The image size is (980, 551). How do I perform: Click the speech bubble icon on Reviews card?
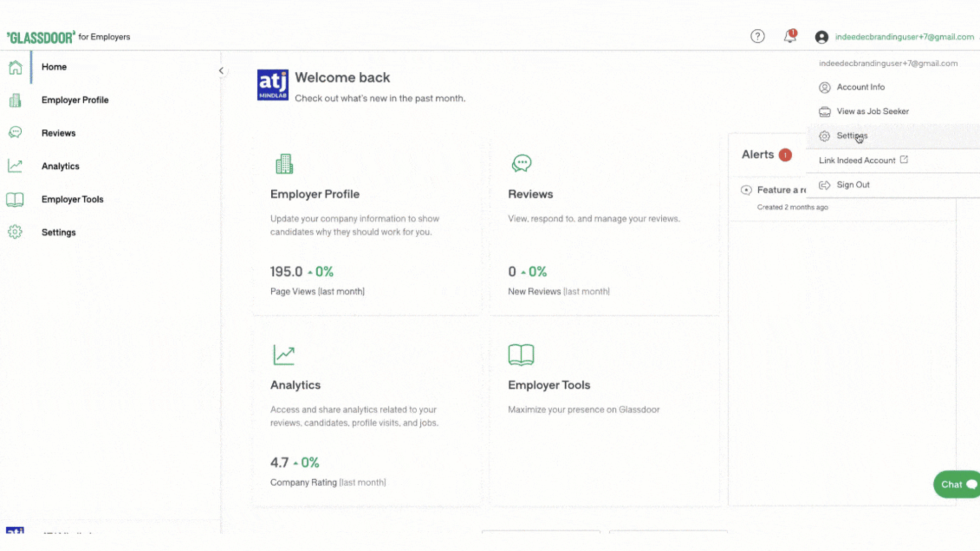click(x=521, y=163)
